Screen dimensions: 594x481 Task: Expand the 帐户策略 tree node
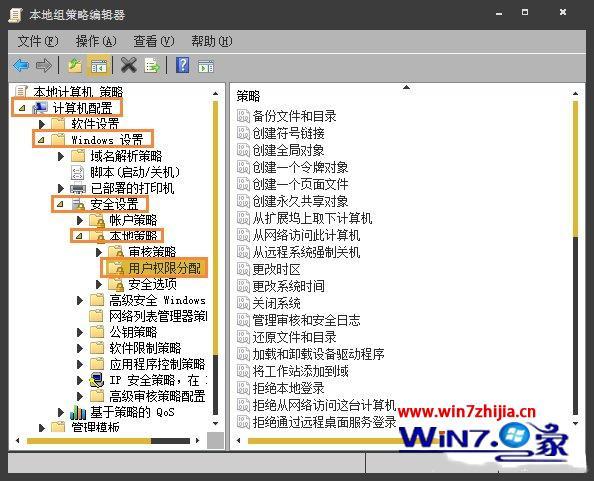(80, 220)
